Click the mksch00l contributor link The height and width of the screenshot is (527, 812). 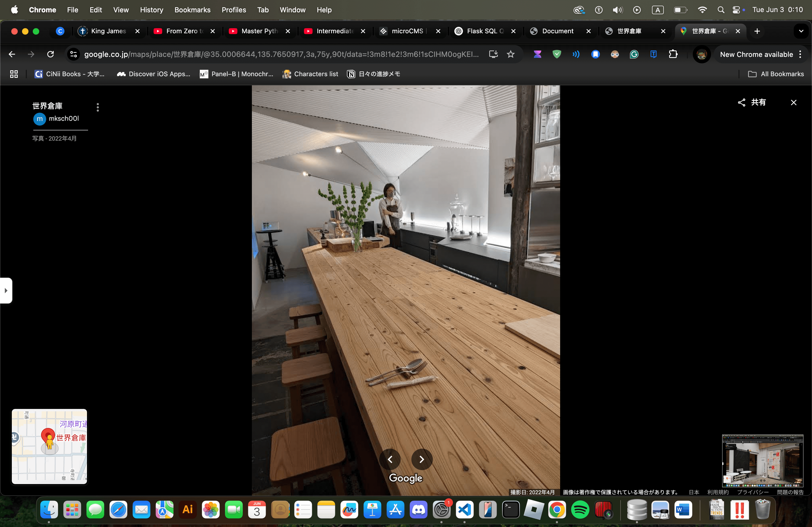(x=63, y=119)
